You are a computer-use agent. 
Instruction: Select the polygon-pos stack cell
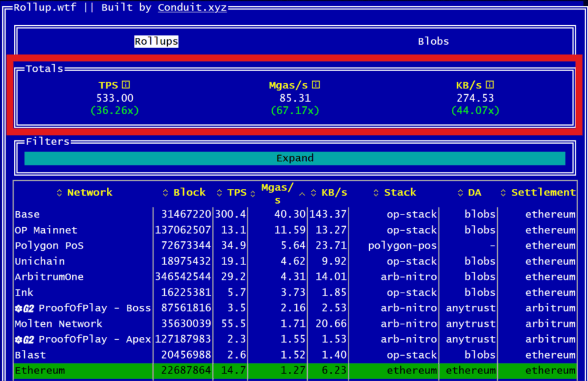tap(403, 246)
